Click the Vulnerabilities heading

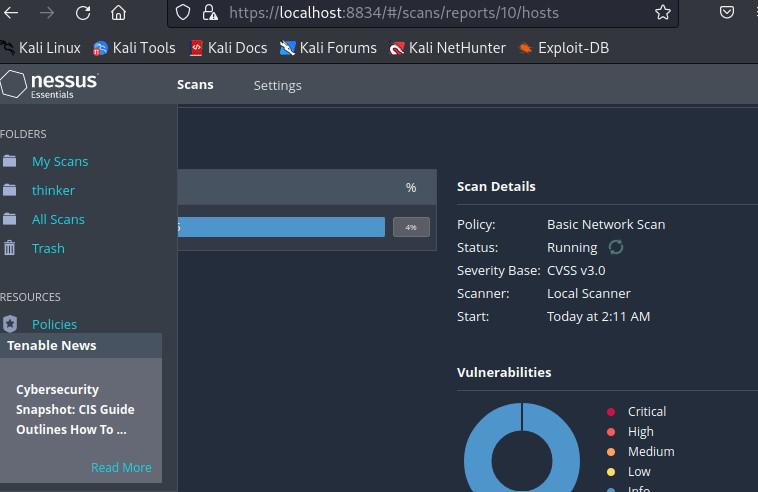504,372
